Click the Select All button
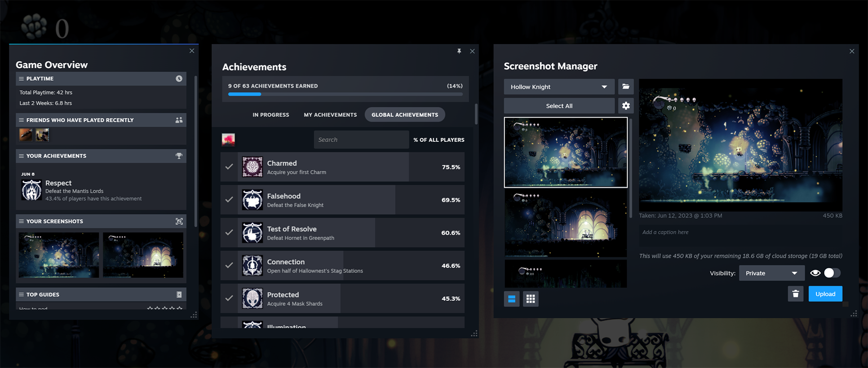Viewport: 868px width, 368px height. click(559, 106)
